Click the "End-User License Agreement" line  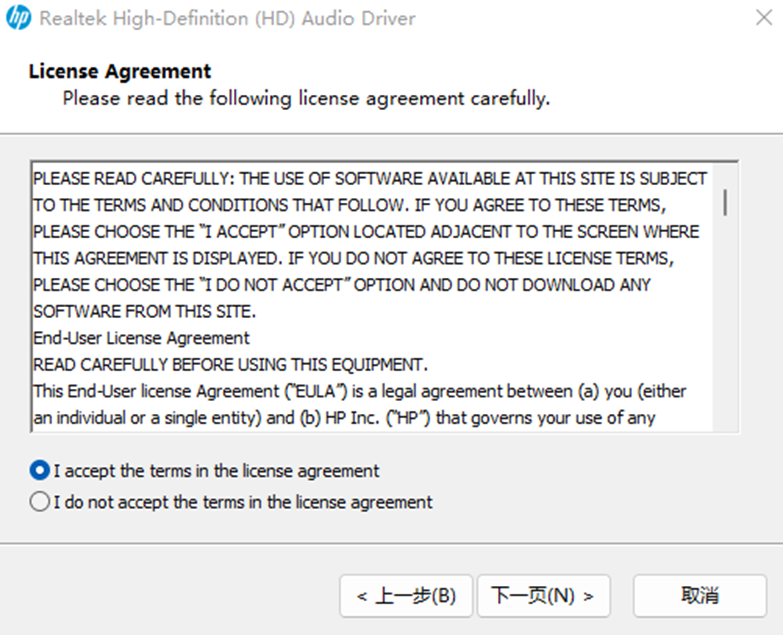tap(141, 338)
